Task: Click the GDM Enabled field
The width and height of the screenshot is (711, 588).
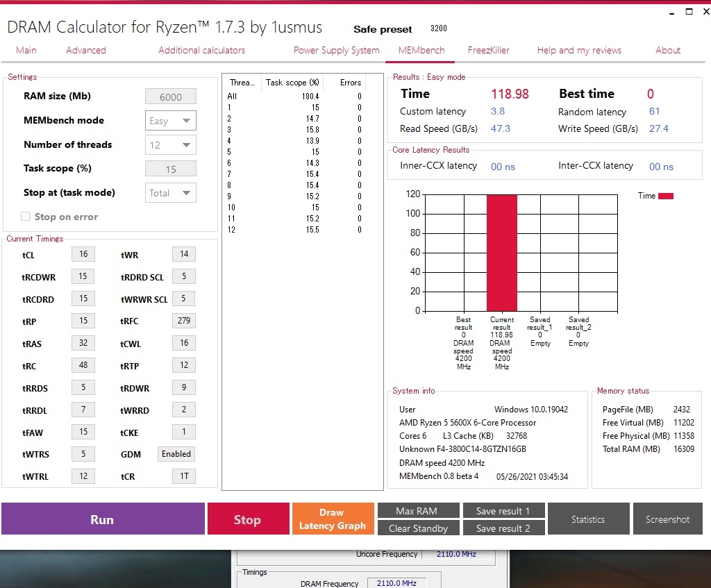Action: click(176, 454)
